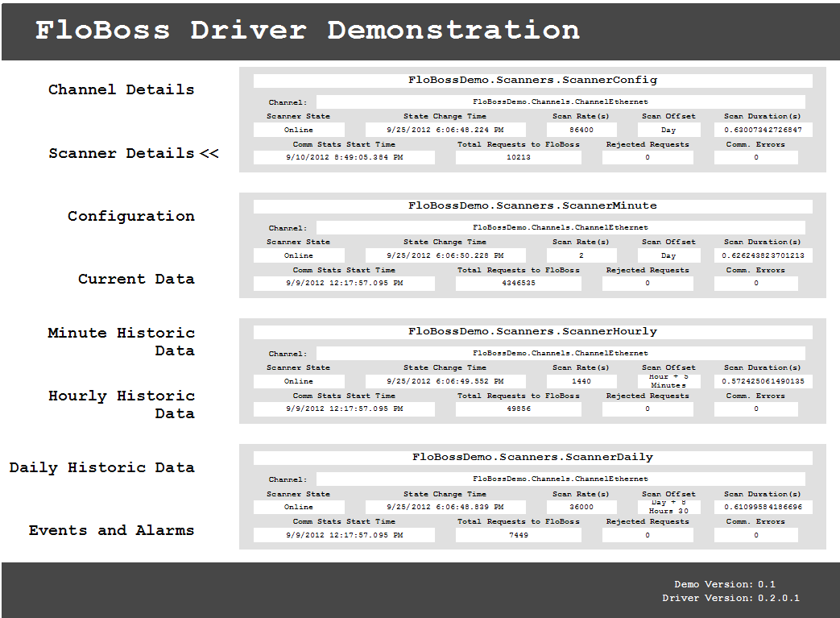Screen dimensions: 840x618
Task: Click ScannerMinute's comm stats start time value
Action: point(344,283)
